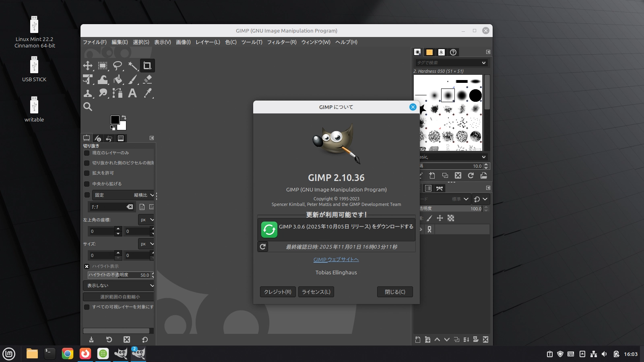Enable 'すべての可視レイヤーを対象にする' checkbox
This screenshot has height=362, width=644.
pyautogui.click(x=87, y=307)
